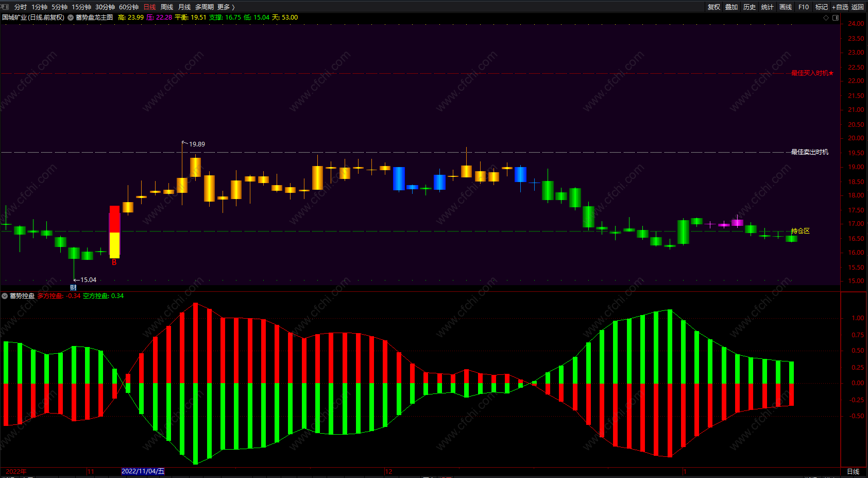Click the 天: 53.00 indicator value
This screenshot has width=868, height=478.
click(285, 18)
